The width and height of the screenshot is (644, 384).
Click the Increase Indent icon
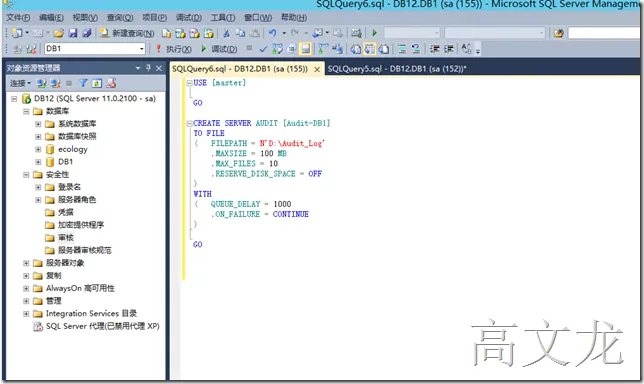click(448, 49)
